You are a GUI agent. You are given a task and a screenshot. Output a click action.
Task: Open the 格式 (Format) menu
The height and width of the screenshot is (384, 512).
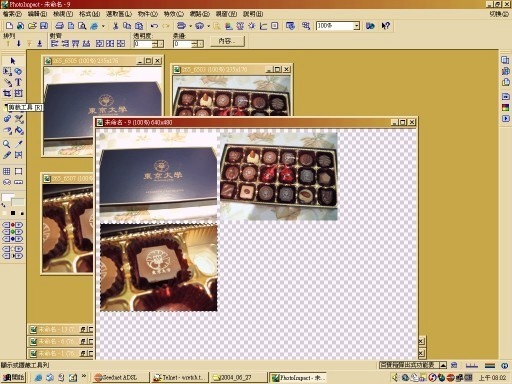[89, 14]
